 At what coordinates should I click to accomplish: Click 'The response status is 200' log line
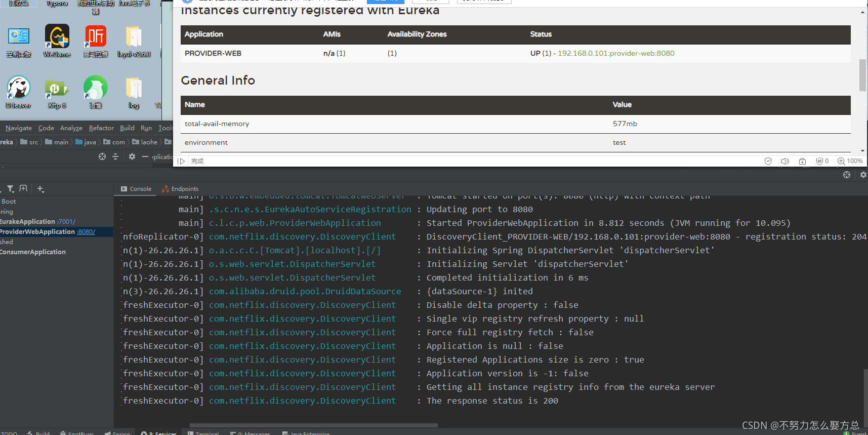pos(492,401)
